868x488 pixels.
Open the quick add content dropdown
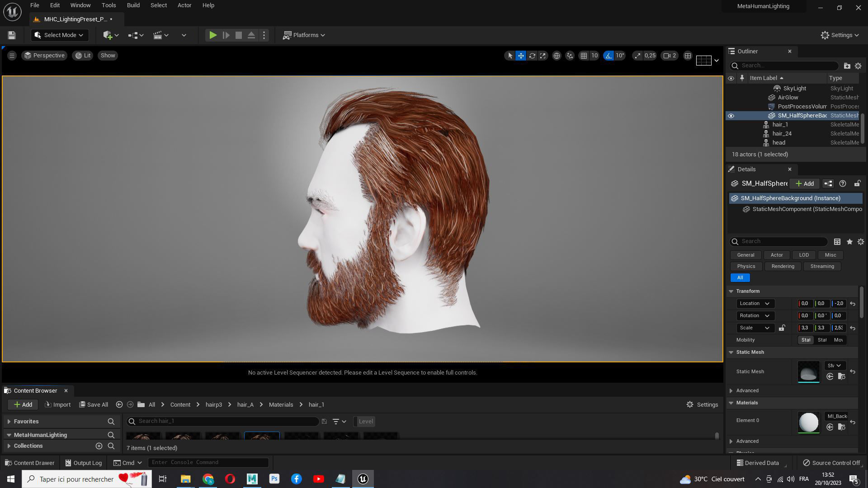tap(111, 35)
